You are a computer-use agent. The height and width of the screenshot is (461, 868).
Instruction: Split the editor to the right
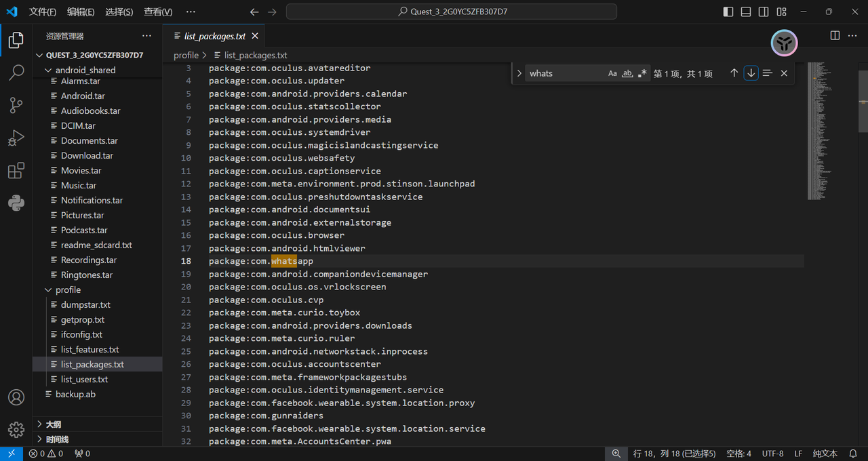pyautogui.click(x=835, y=35)
